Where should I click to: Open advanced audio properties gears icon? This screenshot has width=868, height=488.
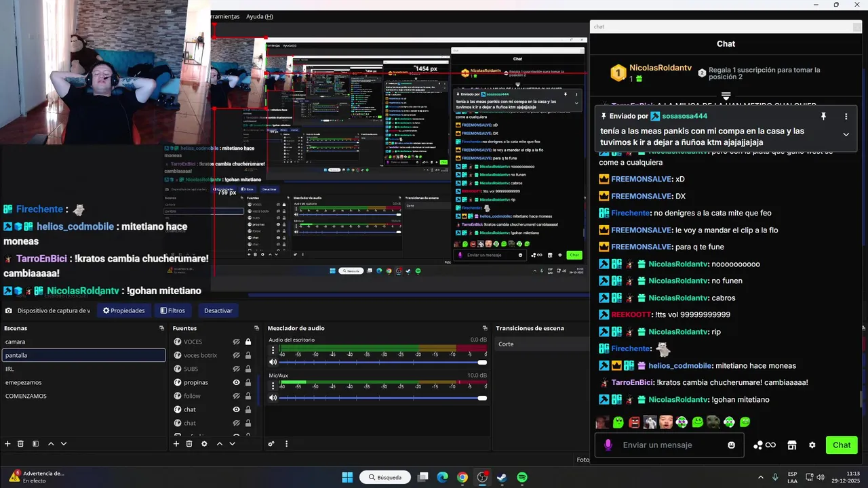pos(271,443)
